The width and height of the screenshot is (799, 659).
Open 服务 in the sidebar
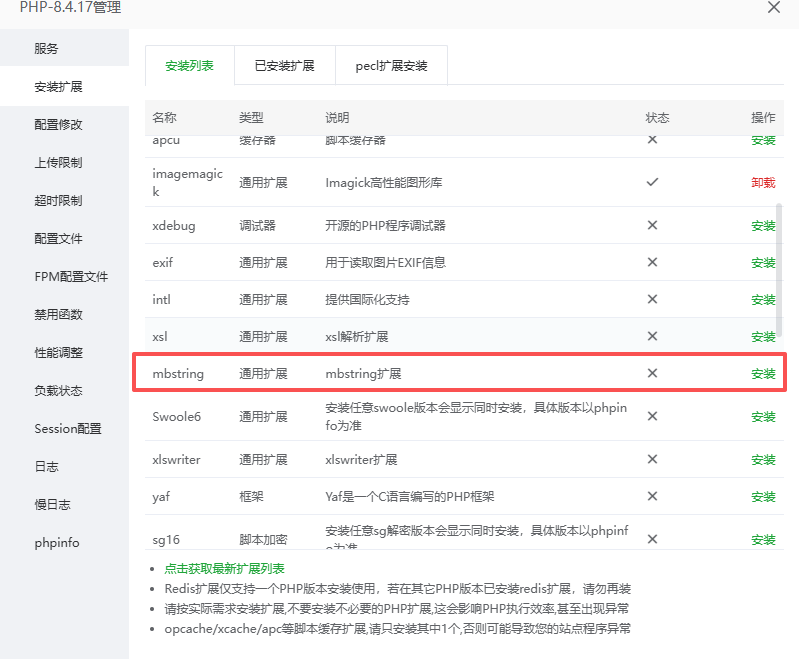click(46, 49)
